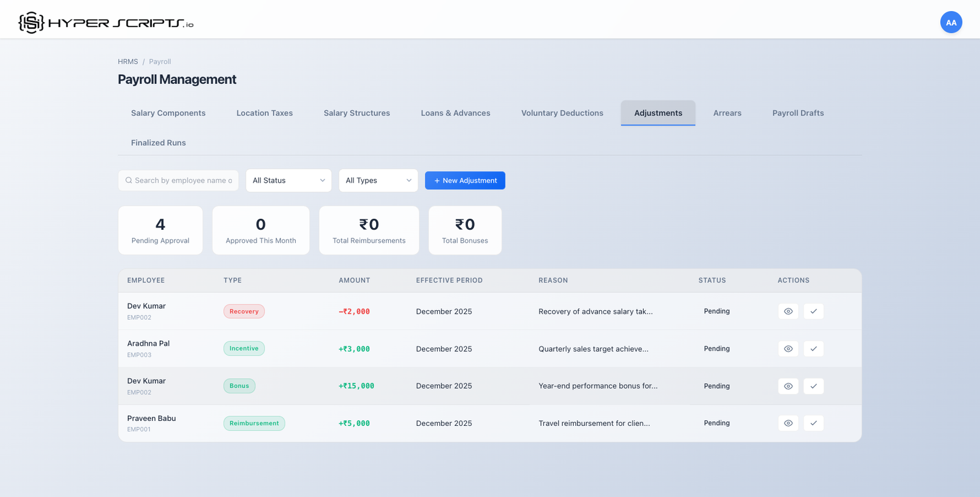Approve Praveen Babu's Reimbursement checkmark
Viewport: 980px width, 497px height.
(813, 423)
